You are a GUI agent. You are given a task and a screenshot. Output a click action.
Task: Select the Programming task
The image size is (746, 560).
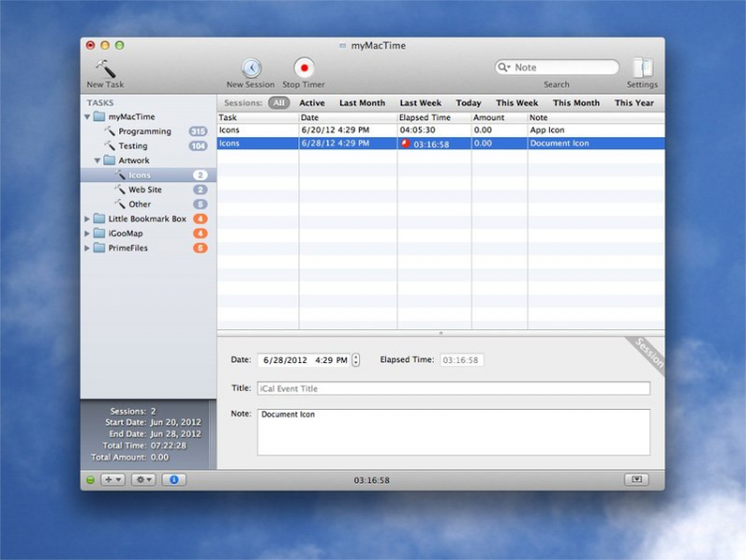click(x=148, y=131)
